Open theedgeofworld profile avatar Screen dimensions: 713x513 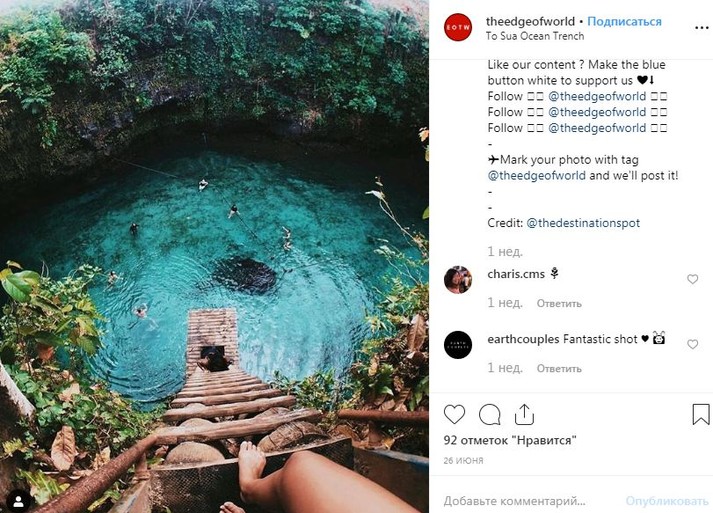tap(458, 28)
